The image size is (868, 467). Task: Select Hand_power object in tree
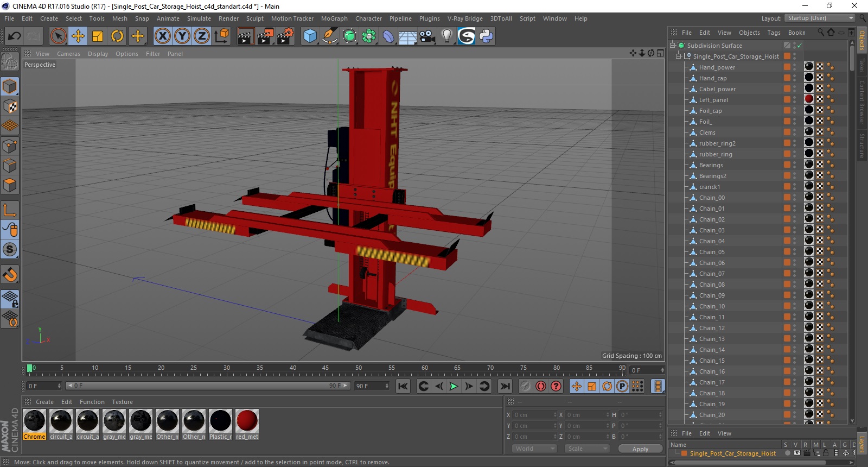click(x=717, y=67)
